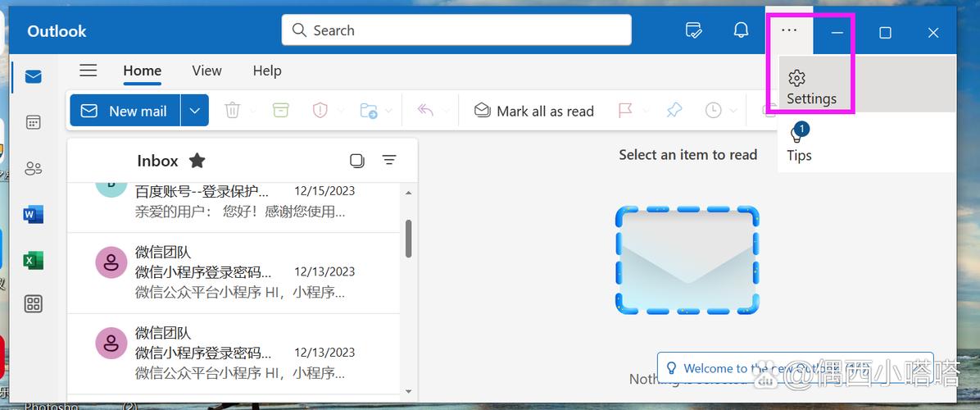This screenshot has width=980, height=410.
Task: Switch to the View tab
Action: click(x=206, y=71)
